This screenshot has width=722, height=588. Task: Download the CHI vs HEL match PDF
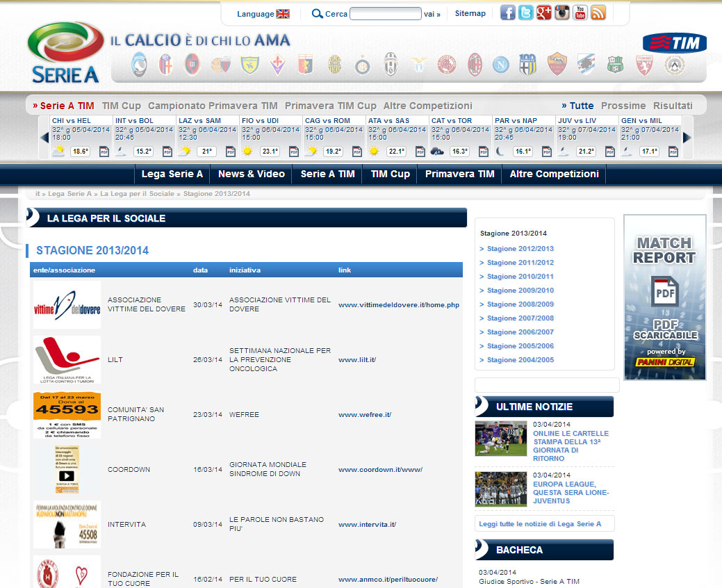pos(104,152)
